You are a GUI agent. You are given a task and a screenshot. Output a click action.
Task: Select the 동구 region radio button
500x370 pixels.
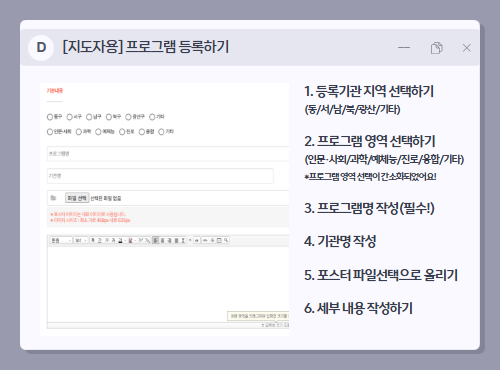click(50, 117)
